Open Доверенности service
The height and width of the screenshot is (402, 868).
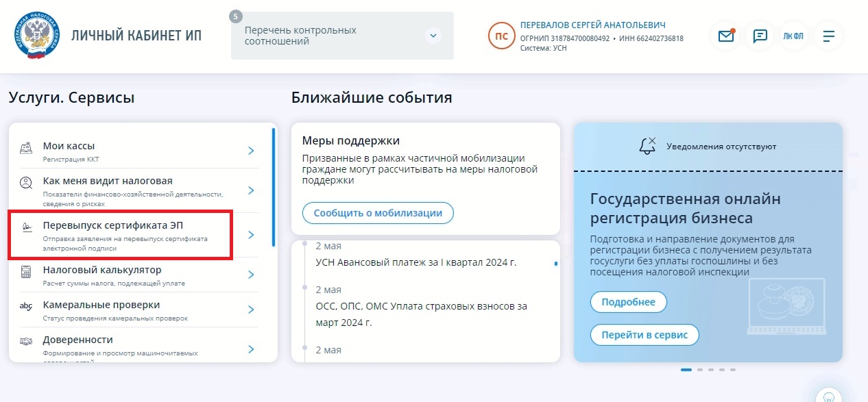click(138, 348)
